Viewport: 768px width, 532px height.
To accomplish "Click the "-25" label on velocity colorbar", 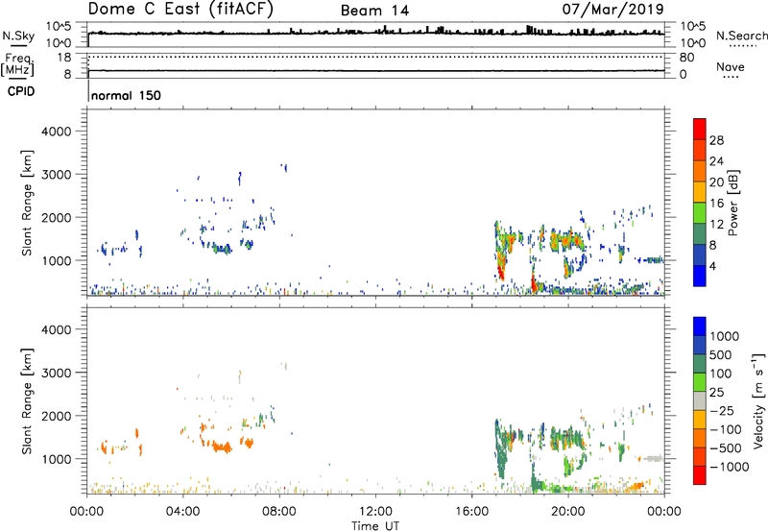I will [x=722, y=411].
